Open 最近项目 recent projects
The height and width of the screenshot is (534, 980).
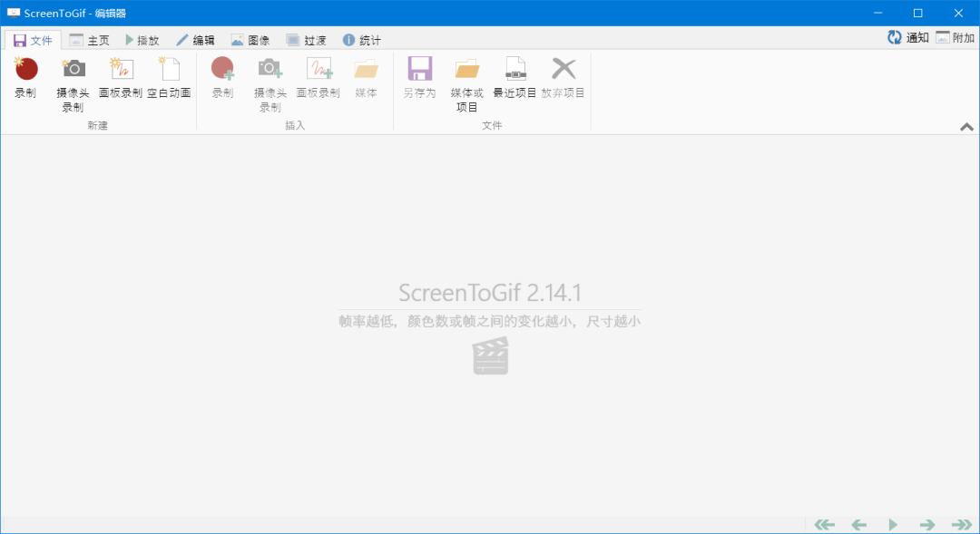point(514,70)
